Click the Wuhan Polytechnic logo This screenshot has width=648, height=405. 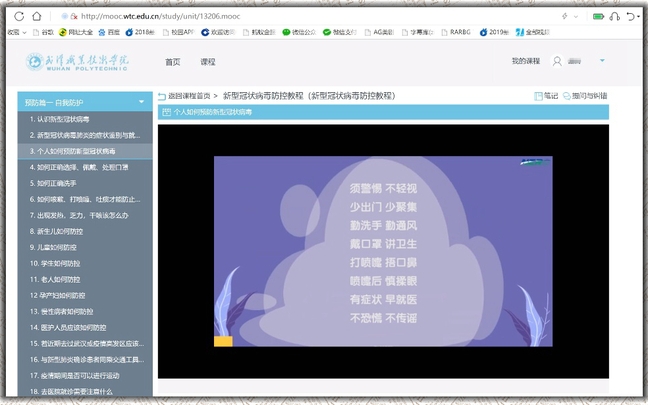(x=76, y=62)
